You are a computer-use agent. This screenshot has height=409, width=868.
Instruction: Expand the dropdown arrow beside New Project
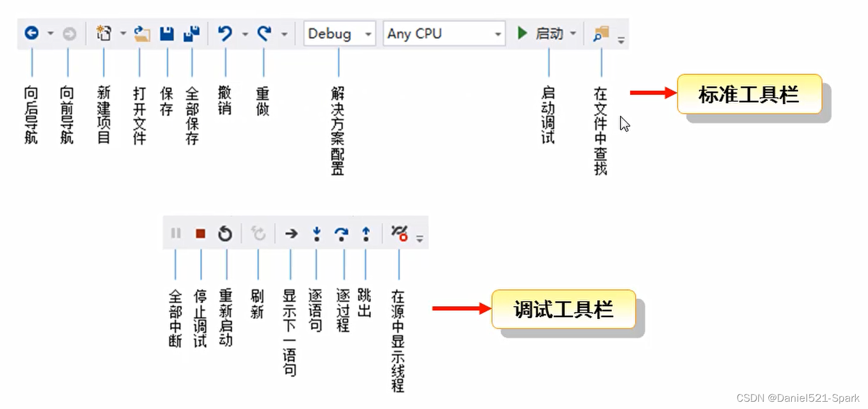pos(123,34)
